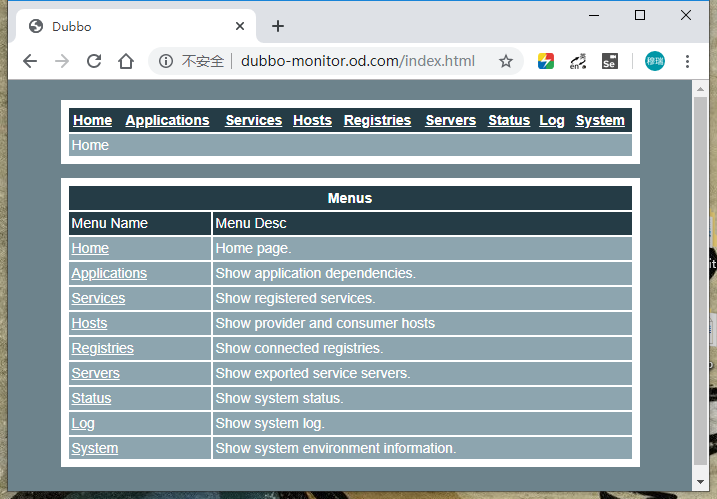Click the Hosts link in Menus table

click(89, 323)
